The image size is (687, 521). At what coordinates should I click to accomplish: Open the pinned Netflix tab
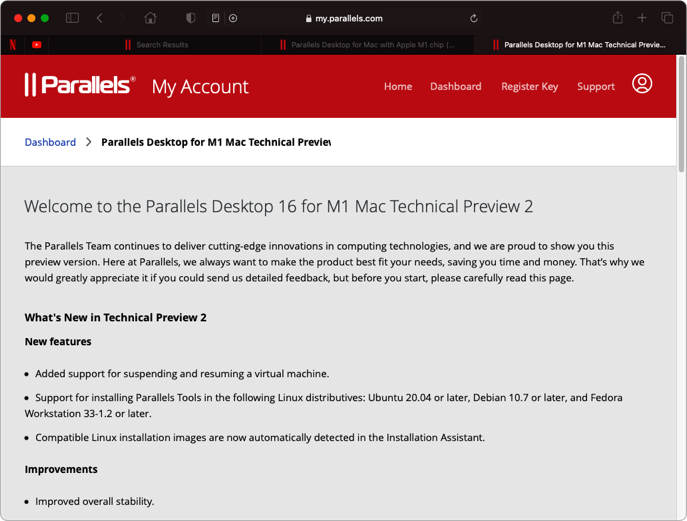(x=13, y=45)
